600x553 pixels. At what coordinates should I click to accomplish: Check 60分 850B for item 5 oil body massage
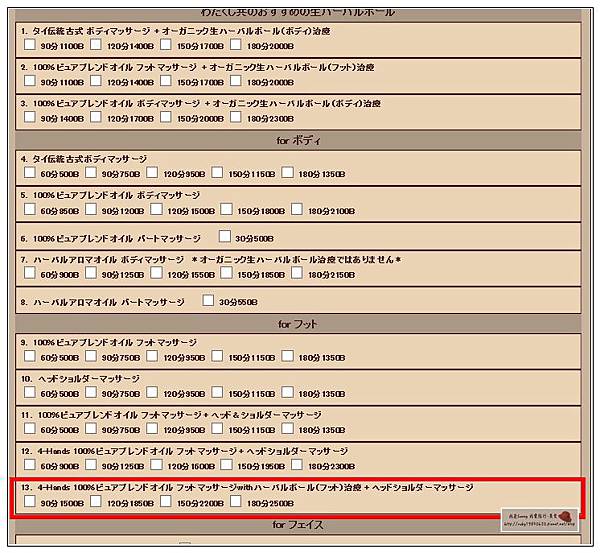point(29,209)
